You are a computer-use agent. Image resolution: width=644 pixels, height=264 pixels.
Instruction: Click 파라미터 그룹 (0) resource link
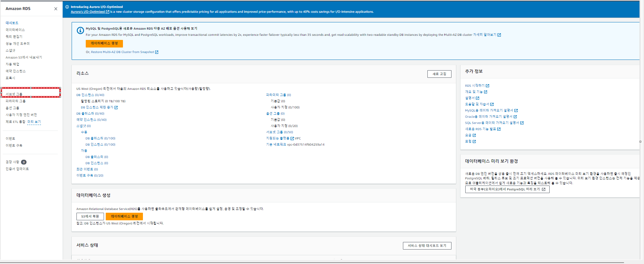tap(279, 95)
